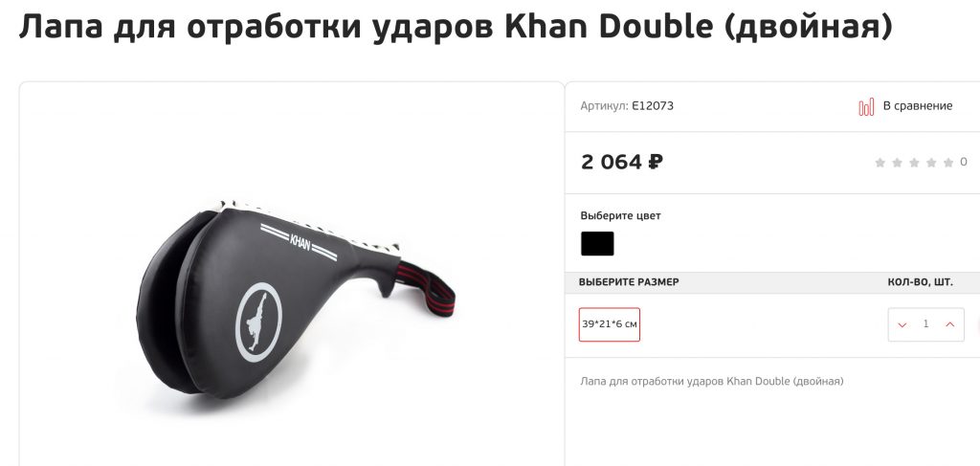Image resolution: width=980 pixels, height=466 pixels.
Task: Click the review count 0
Action: coord(963,163)
